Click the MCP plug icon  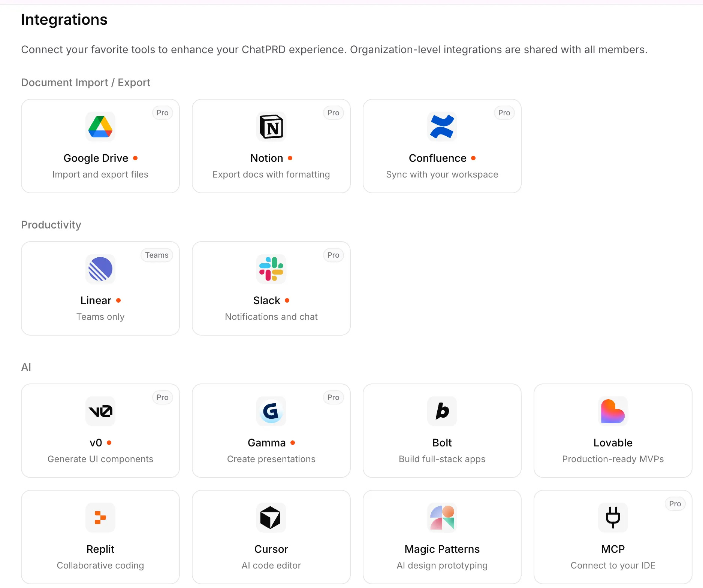(x=613, y=518)
